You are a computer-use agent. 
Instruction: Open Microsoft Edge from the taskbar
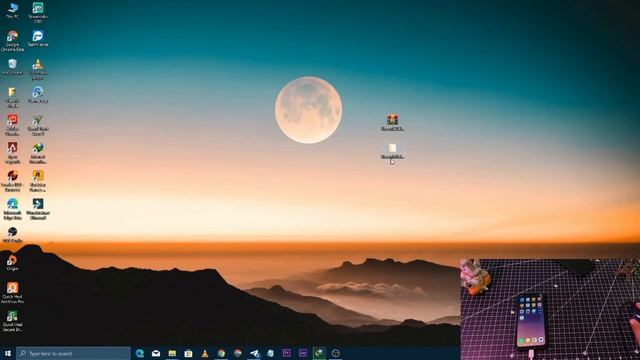pos(140,353)
